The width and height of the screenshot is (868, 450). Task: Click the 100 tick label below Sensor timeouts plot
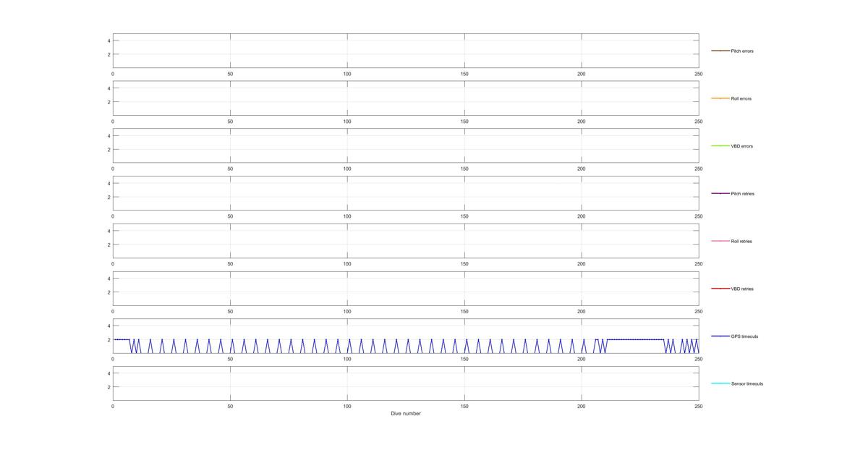[x=347, y=407]
